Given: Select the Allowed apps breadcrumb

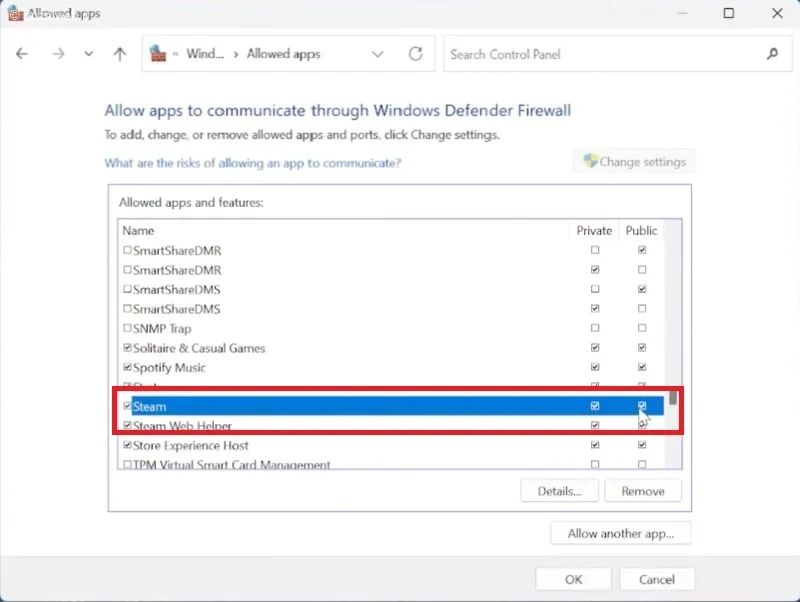Looking at the screenshot, I should [284, 54].
